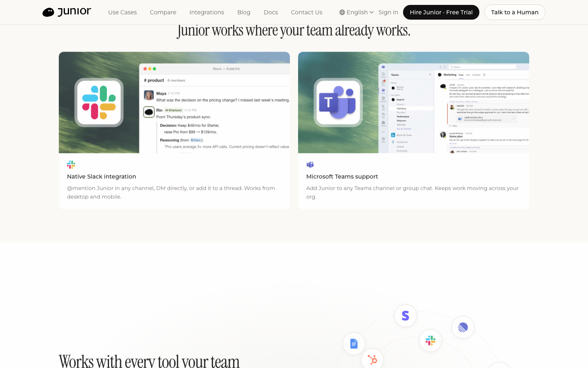
Task: Open the Use Cases menu item
Action: point(122,12)
